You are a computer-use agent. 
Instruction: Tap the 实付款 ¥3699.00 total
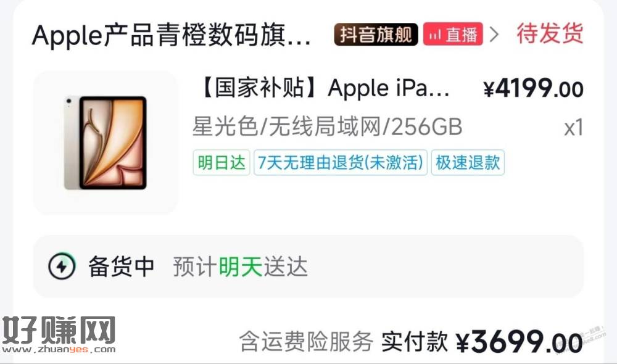pyautogui.click(x=482, y=341)
